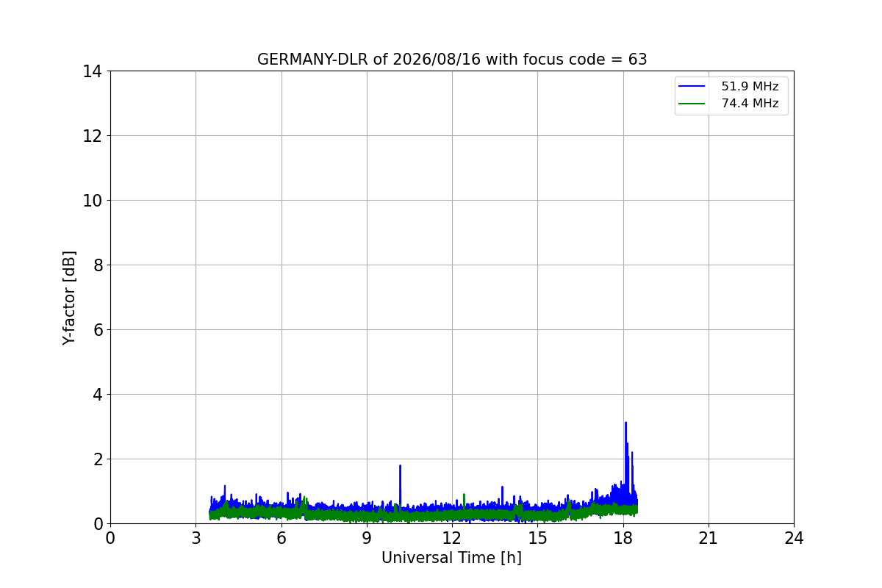This screenshot has width=882, height=588.
Task: Click x-axis tick label 12
Action: pos(452,538)
